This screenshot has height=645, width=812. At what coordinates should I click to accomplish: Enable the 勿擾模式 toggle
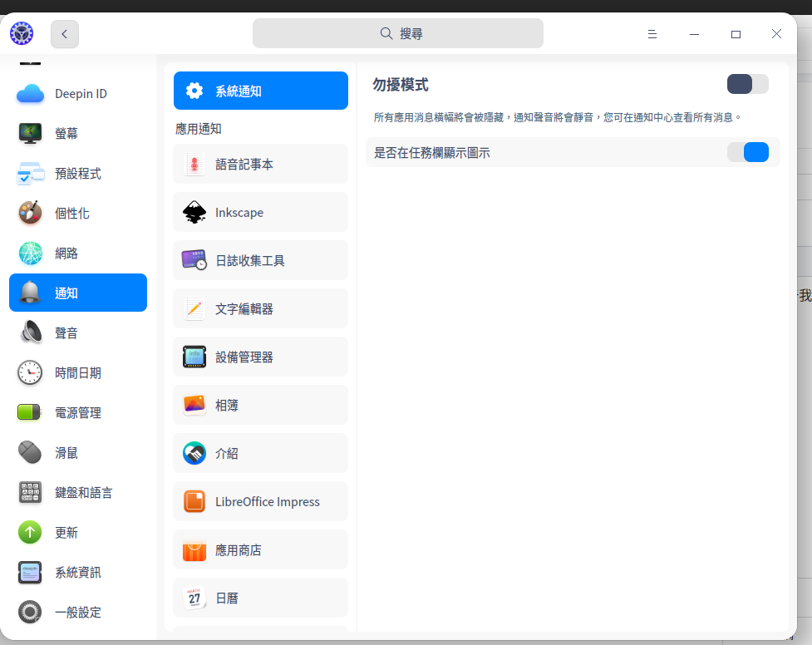[x=746, y=84]
